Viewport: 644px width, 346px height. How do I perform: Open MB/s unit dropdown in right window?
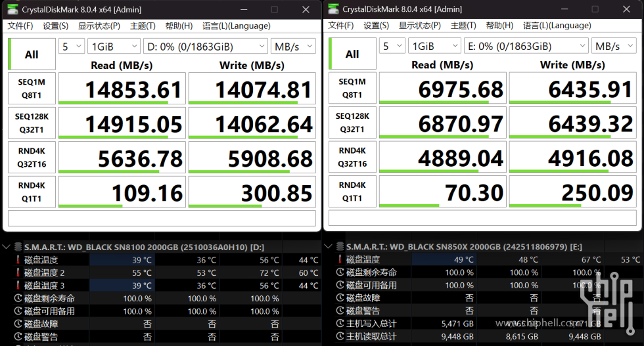click(x=614, y=46)
